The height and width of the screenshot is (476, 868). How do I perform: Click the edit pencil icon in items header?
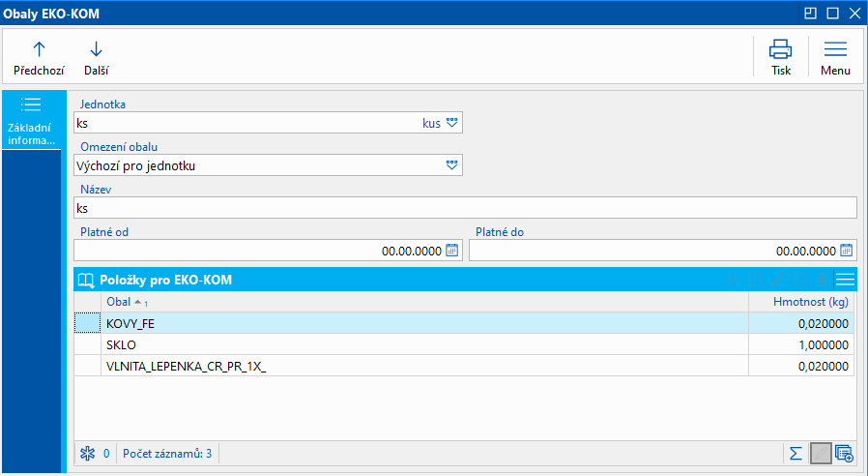[x=778, y=280]
